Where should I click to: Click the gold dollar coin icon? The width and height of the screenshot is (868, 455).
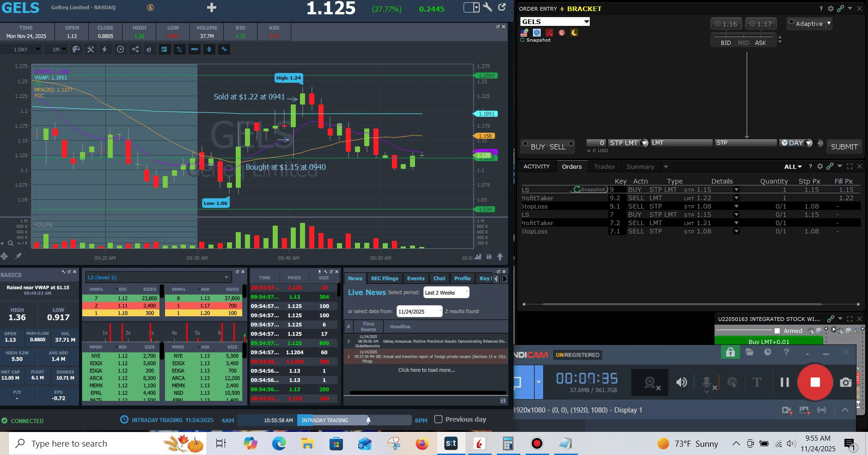pyautogui.click(x=150, y=7)
